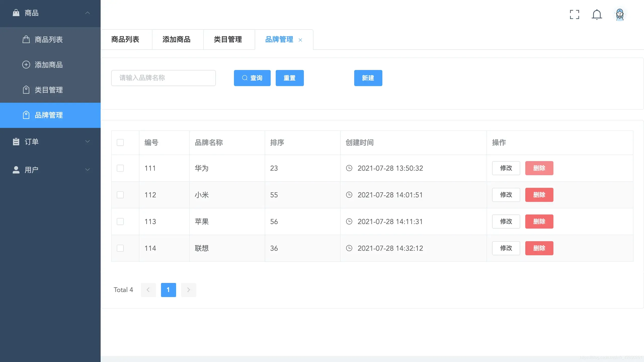644x362 pixels.
Task: Check the row 111 华为 checkbox
Action: tap(120, 168)
